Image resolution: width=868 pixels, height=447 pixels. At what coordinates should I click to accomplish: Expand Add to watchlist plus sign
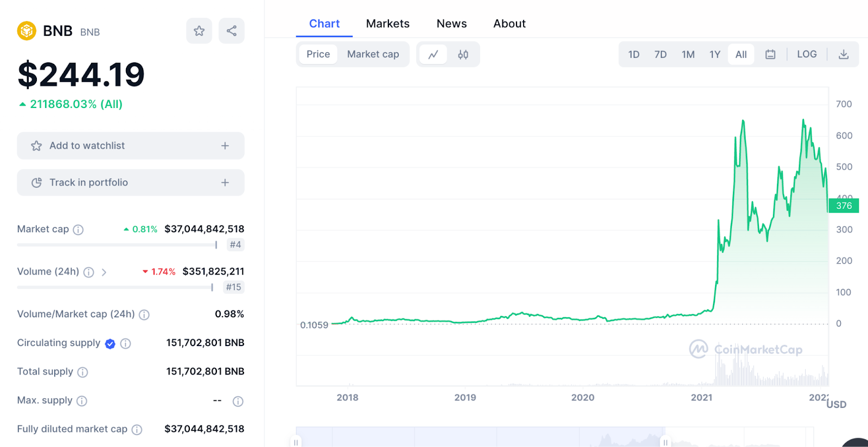[225, 146]
